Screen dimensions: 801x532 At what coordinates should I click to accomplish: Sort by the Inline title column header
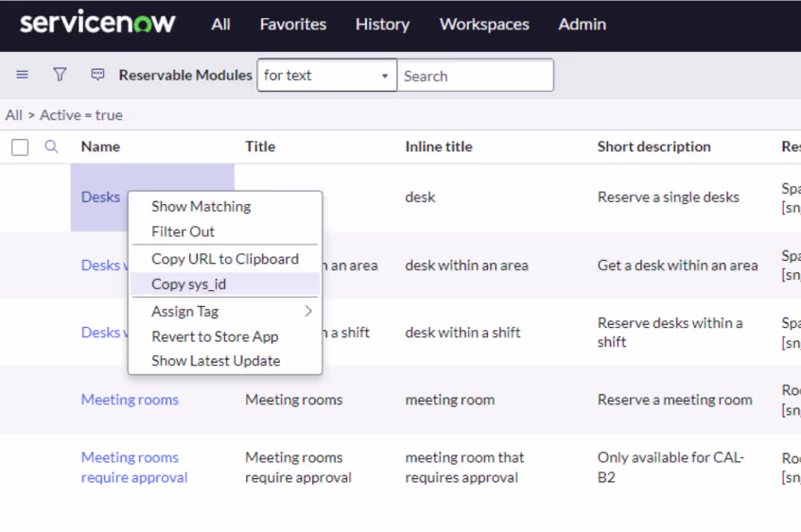pos(438,146)
